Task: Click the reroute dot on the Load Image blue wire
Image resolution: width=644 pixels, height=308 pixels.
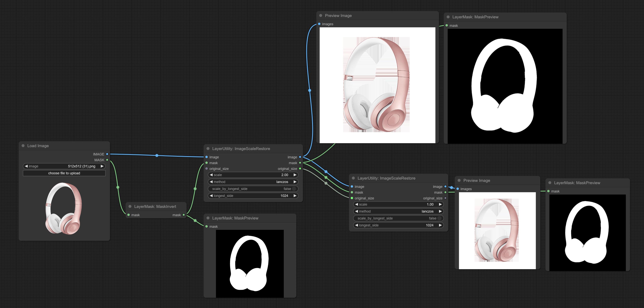Action: [157, 155]
